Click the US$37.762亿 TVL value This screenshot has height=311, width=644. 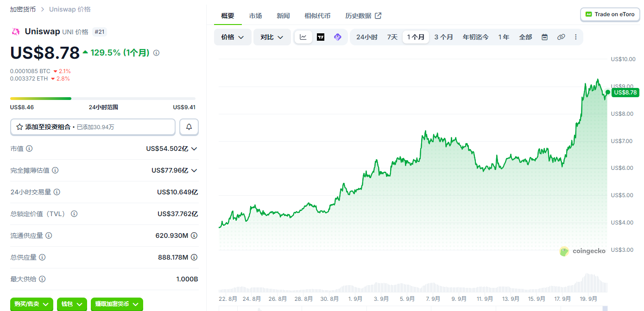178,214
